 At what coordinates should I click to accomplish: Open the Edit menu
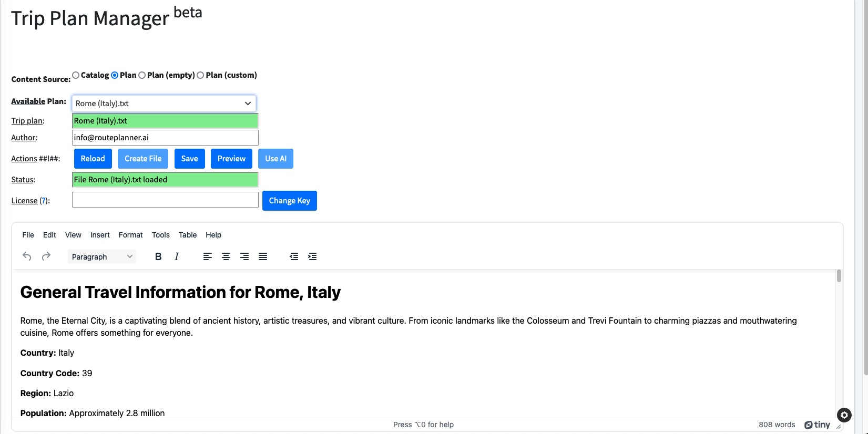(x=49, y=235)
